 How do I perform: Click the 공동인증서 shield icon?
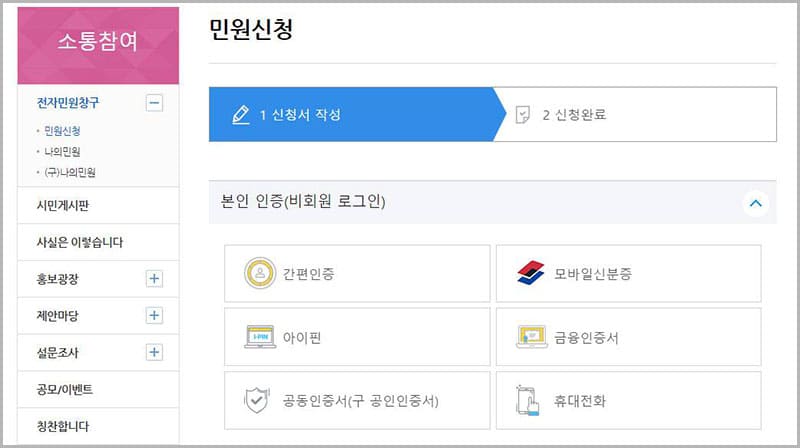pyautogui.click(x=258, y=401)
